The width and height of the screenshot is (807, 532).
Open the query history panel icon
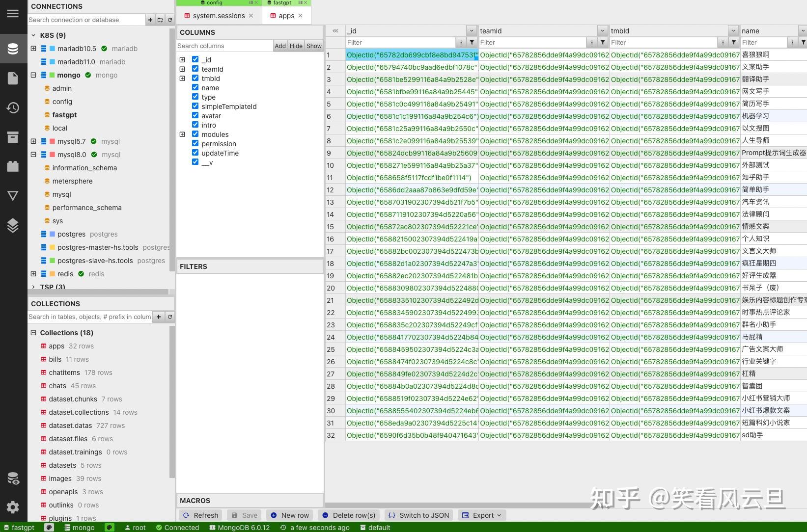[13, 107]
